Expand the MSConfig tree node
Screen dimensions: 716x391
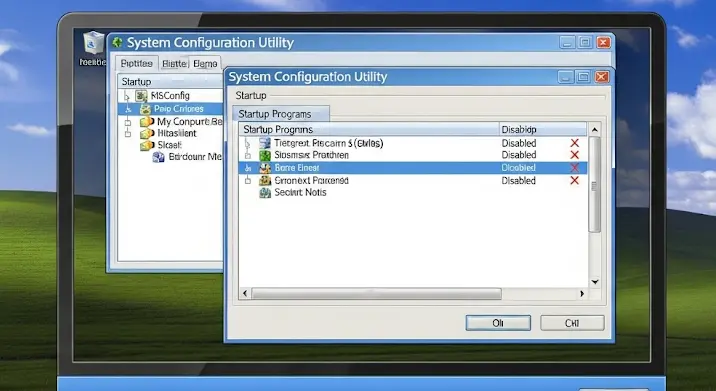pyautogui.click(x=127, y=96)
